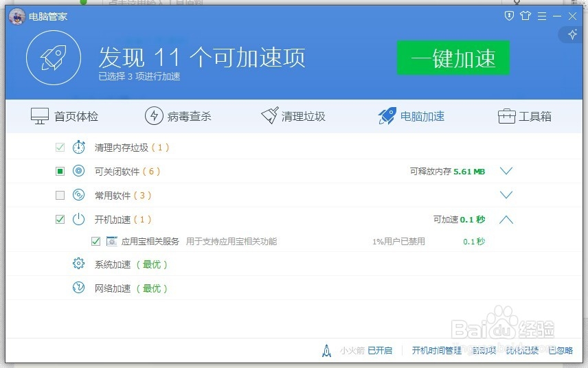Image resolution: width=588 pixels, height=368 pixels.
Task: Switch to the 病毒查杀 tab
Action: [178, 116]
